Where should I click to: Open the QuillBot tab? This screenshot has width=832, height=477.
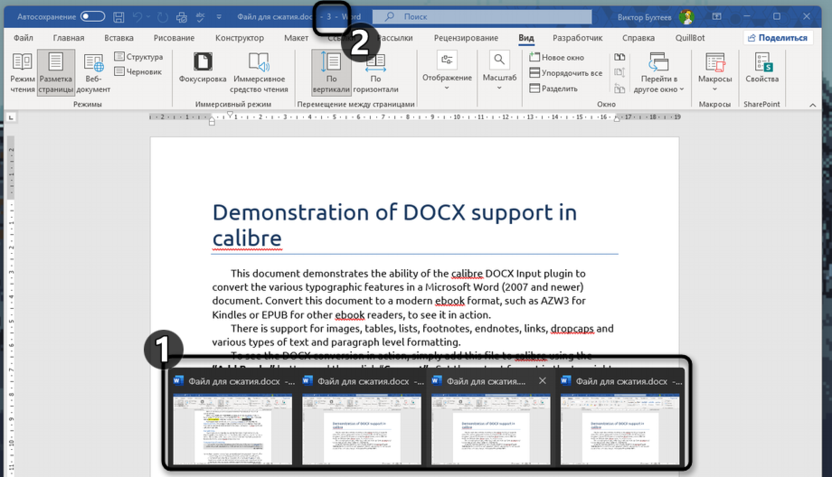(x=690, y=38)
